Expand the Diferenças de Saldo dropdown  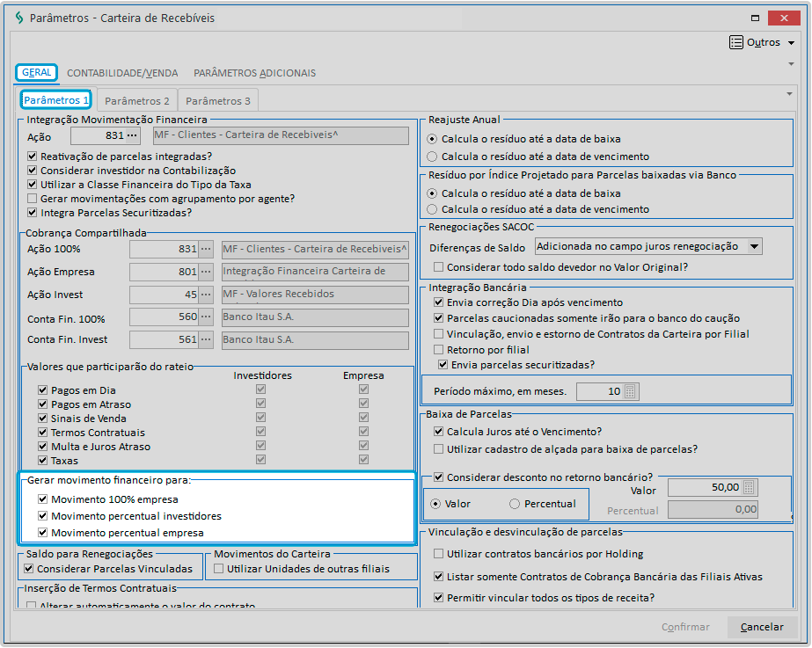coord(754,247)
